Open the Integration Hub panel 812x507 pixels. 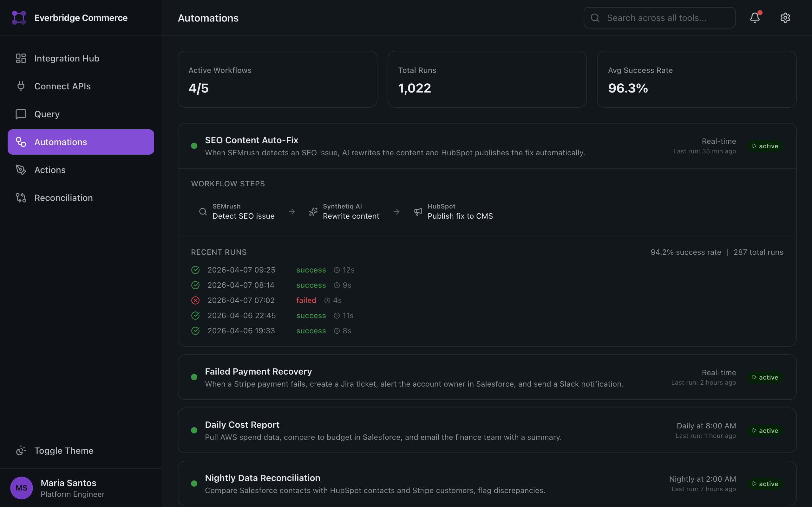pos(66,58)
